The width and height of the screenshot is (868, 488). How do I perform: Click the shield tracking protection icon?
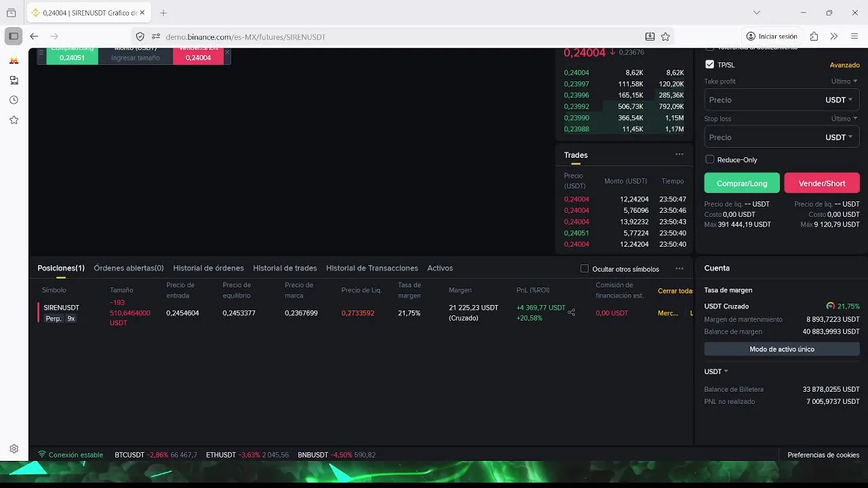[x=140, y=37]
